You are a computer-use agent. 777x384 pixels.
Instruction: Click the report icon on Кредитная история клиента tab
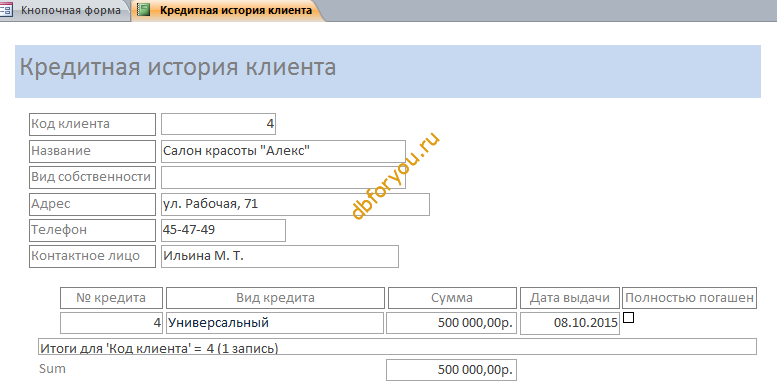tap(143, 10)
